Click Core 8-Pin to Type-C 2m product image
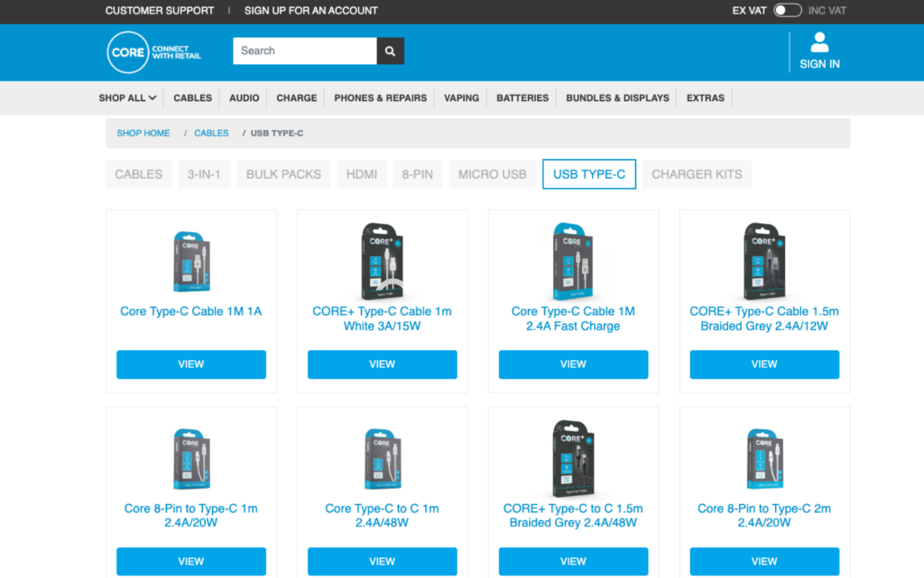Viewport: 924px width, 578px height. [x=764, y=459]
